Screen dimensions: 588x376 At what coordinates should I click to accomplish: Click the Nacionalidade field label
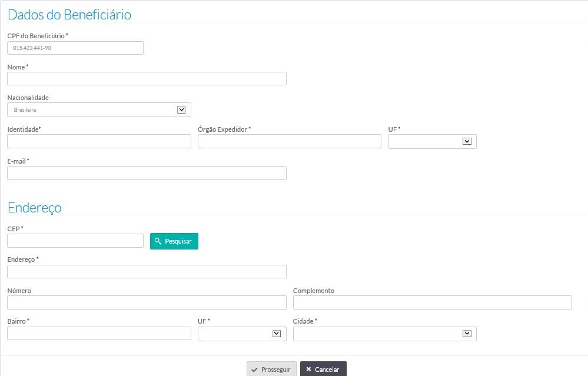coord(28,98)
